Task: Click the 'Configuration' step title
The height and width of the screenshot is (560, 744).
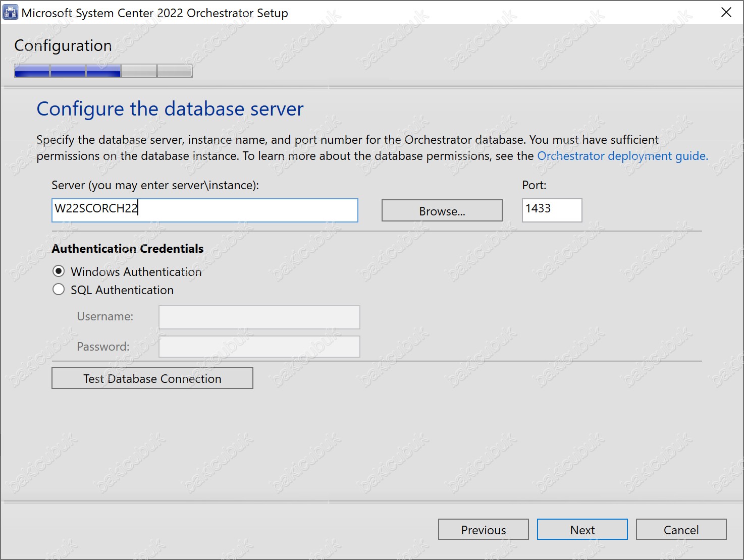Action: click(x=63, y=46)
